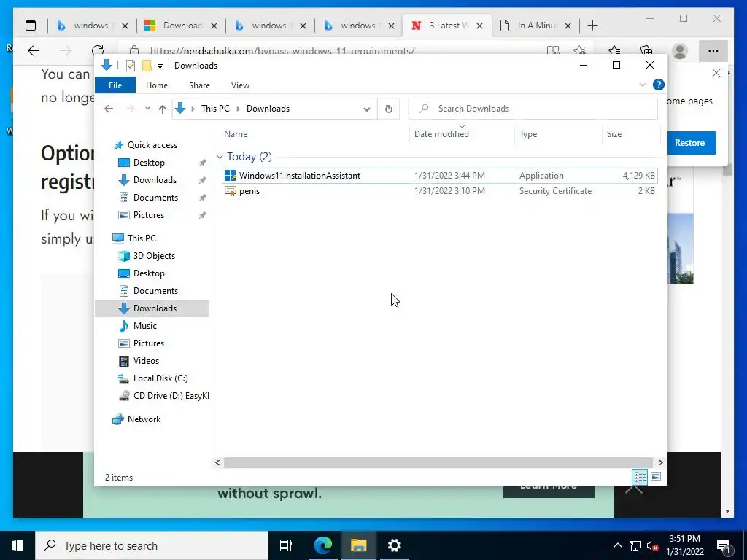This screenshot has width=747, height=560.
Task: Select Network in navigation pane
Action: pos(144,419)
